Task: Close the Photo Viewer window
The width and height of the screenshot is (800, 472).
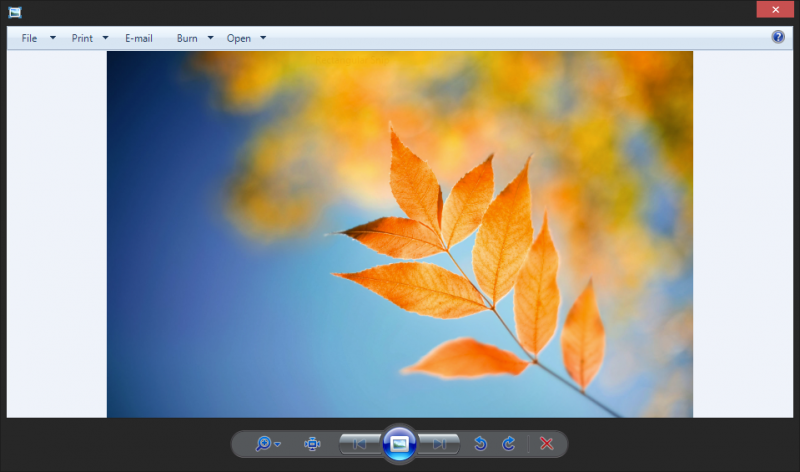Action: tap(775, 10)
